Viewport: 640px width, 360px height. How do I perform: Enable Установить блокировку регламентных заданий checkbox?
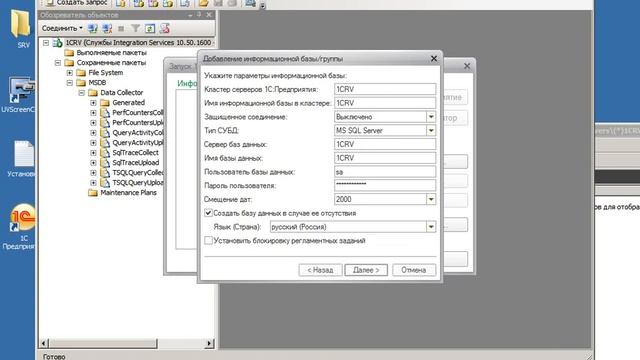coord(208,241)
